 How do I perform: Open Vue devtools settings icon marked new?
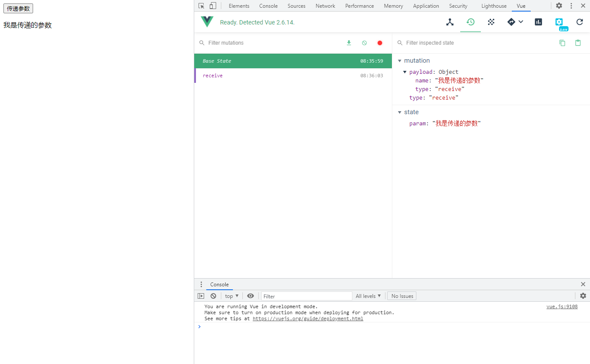pos(559,22)
